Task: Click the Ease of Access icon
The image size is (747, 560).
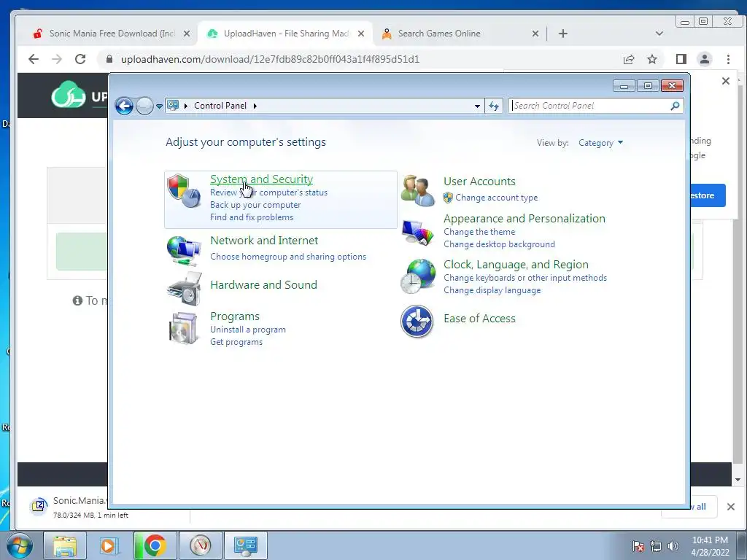Action: point(417,322)
